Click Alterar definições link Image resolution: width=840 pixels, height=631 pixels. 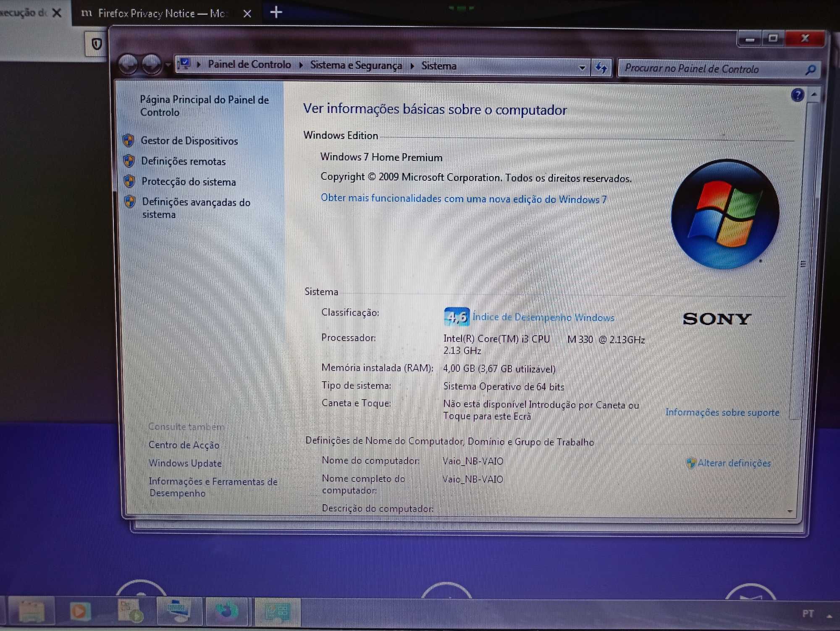(x=734, y=463)
